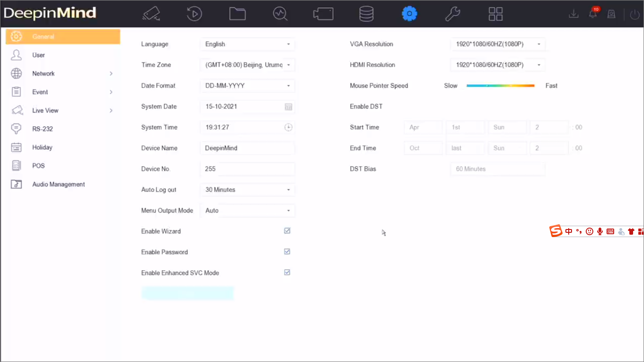Open the System Date calendar picker

tap(288, 107)
